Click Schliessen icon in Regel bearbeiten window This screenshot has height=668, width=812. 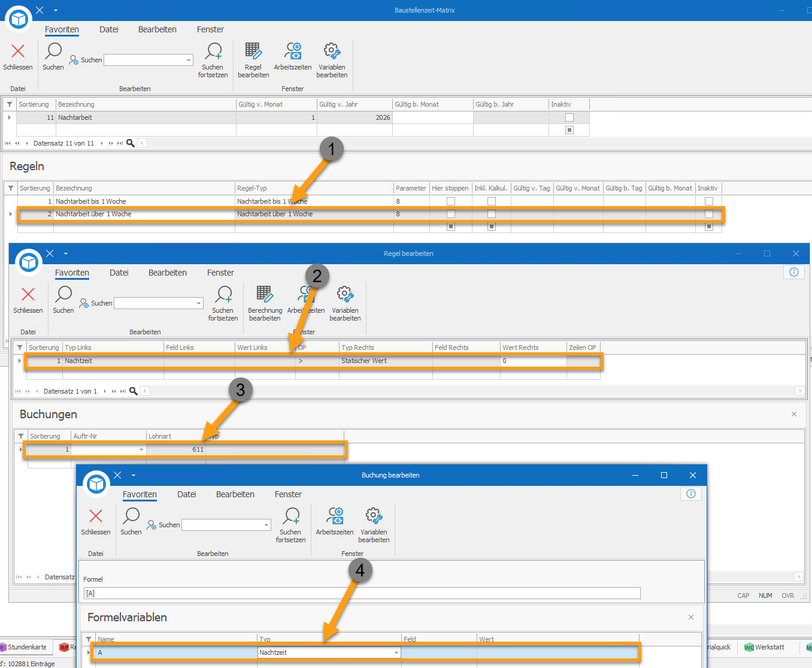pos(28,300)
